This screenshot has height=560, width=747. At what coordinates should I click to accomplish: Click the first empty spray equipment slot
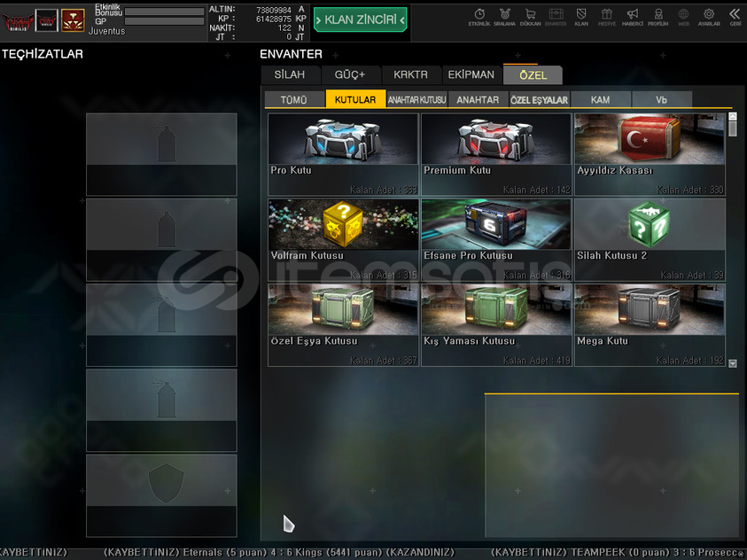(161, 154)
